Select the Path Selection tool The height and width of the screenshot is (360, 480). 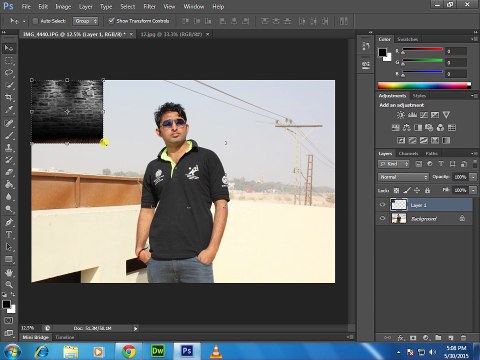coord(9,247)
